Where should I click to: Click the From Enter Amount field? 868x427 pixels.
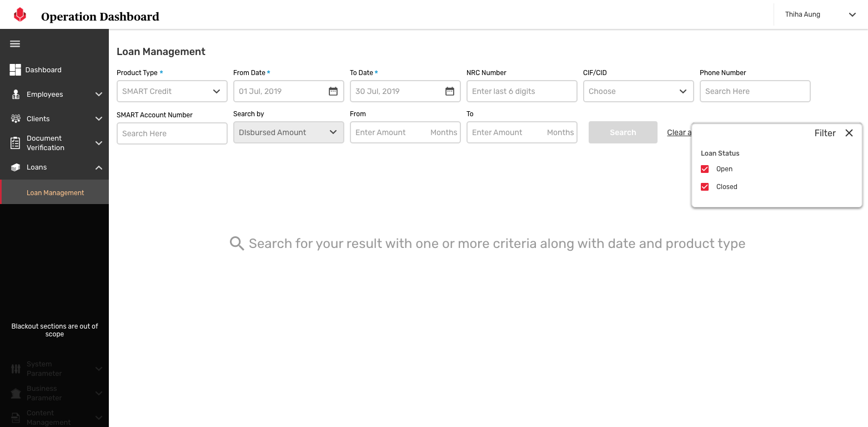[405, 132]
